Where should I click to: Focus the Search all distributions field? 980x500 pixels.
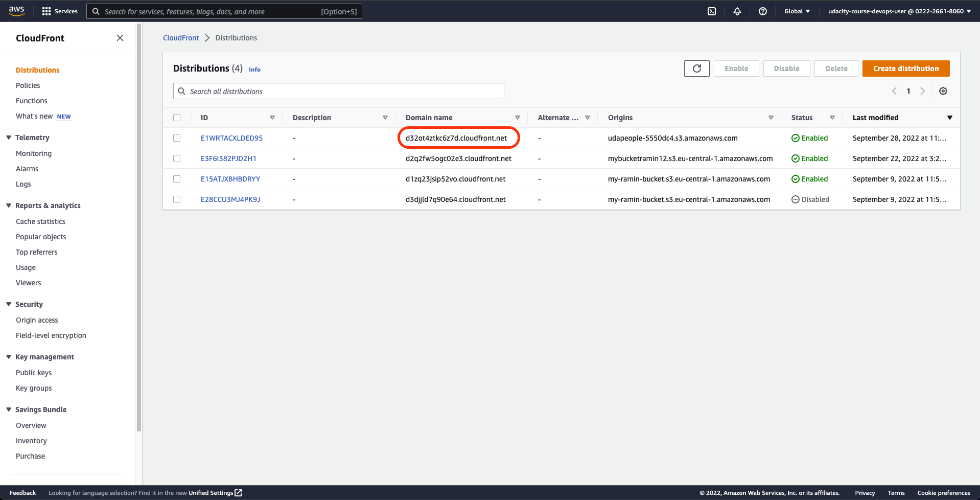[x=339, y=91]
